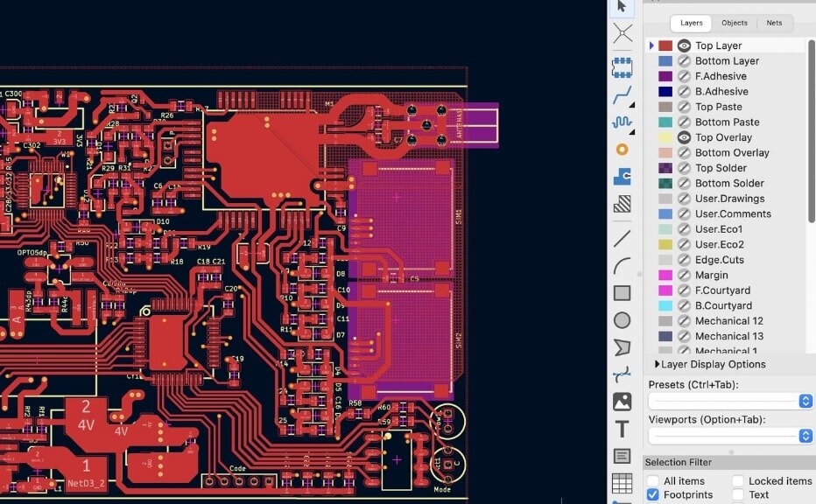Activate the Draw Rectangle tool
The image size is (816, 504).
(x=623, y=291)
